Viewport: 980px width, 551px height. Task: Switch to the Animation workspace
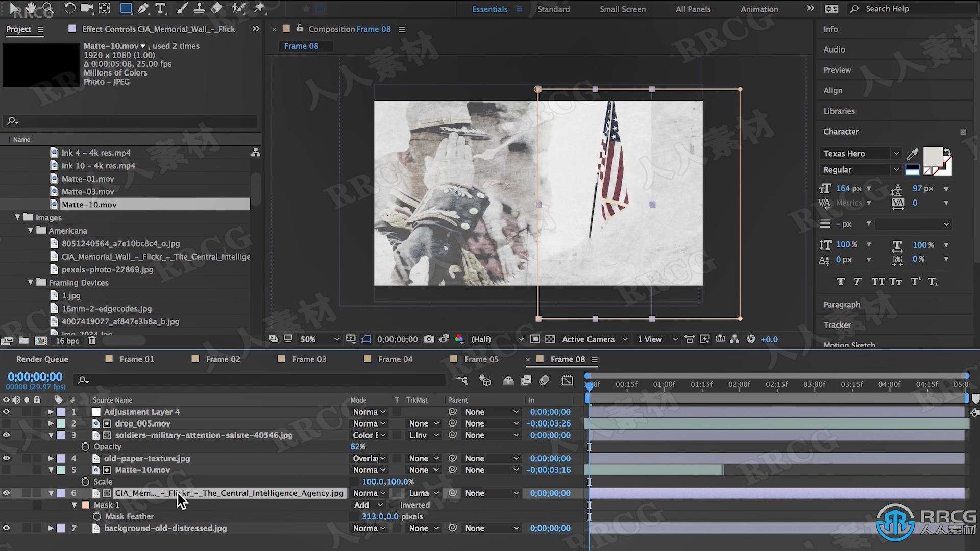coord(759,9)
